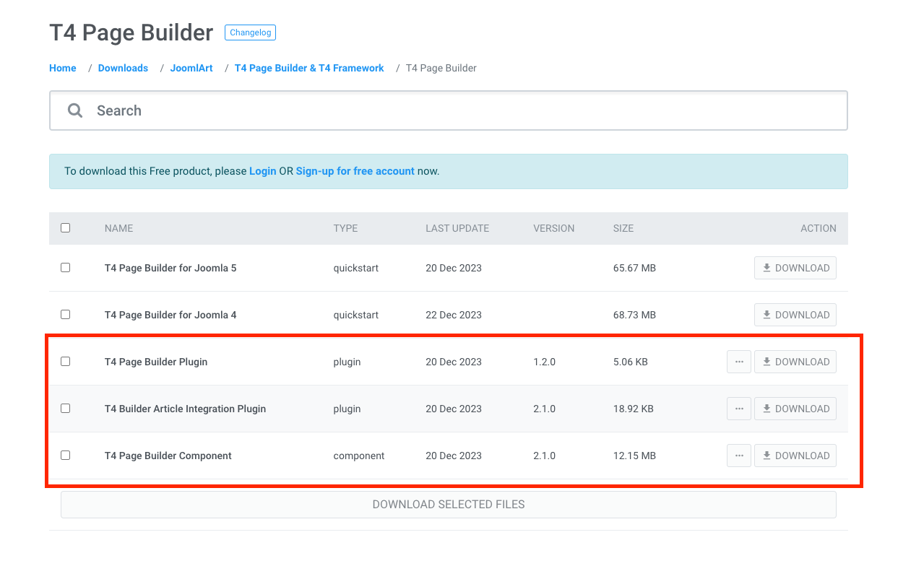The image size is (924, 566).
Task: Check T4 Page Builder for Joomla 4
Action: (66, 315)
